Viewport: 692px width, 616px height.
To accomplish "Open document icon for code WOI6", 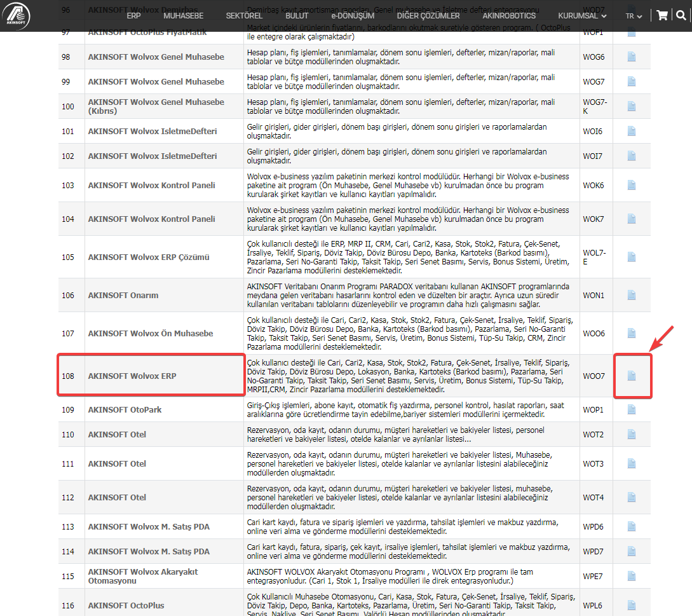I will [x=632, y=131].
